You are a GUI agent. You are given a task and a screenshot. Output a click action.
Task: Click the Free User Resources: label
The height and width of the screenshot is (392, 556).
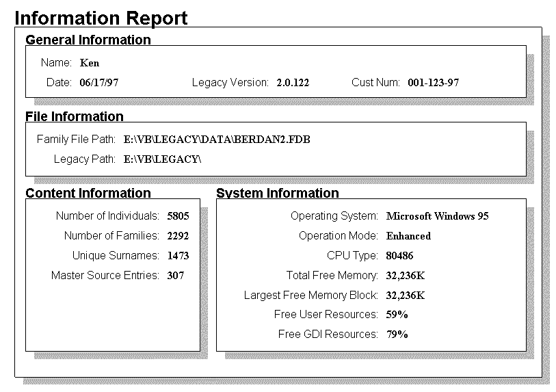click(326, 314)
